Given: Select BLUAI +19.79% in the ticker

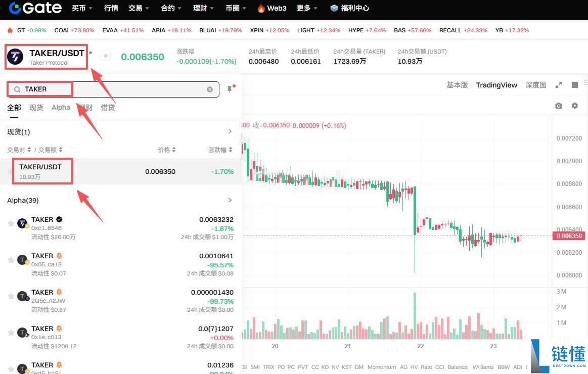Looking at the screenshot, I should point(220,30).
